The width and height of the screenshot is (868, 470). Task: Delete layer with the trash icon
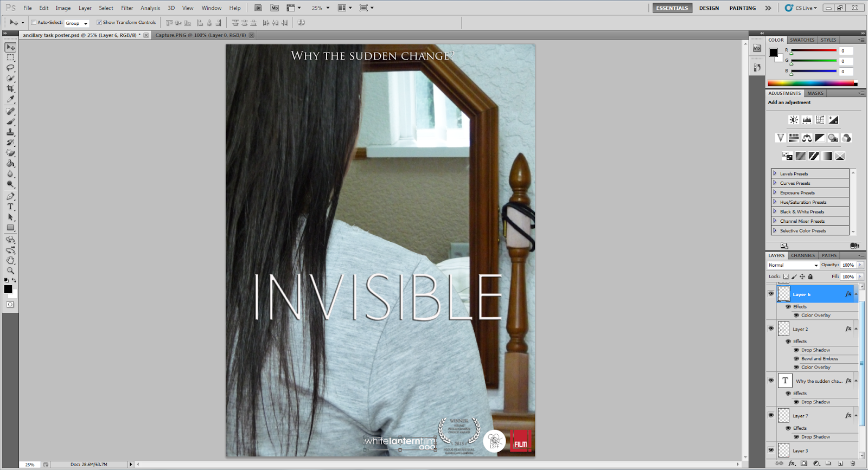point(852,463)
